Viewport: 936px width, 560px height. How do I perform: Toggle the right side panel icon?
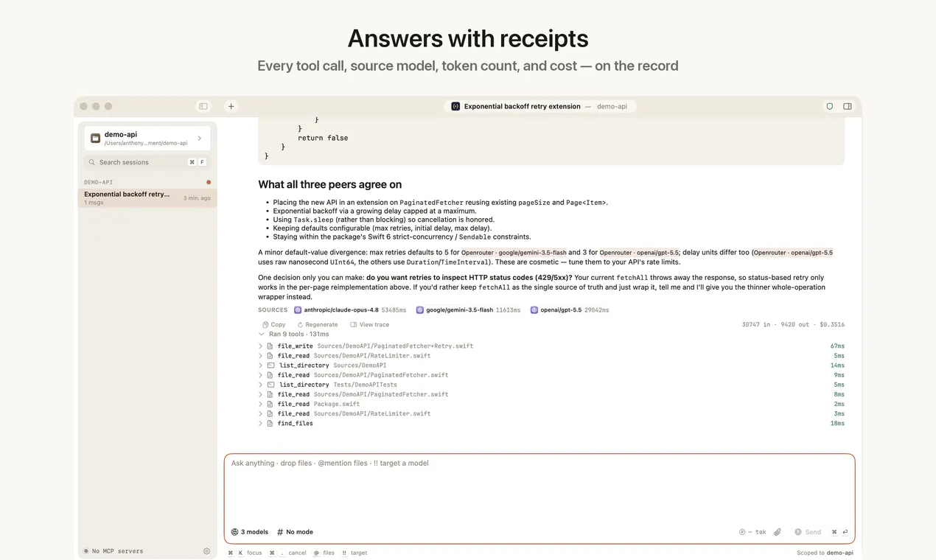click(848, 106)
